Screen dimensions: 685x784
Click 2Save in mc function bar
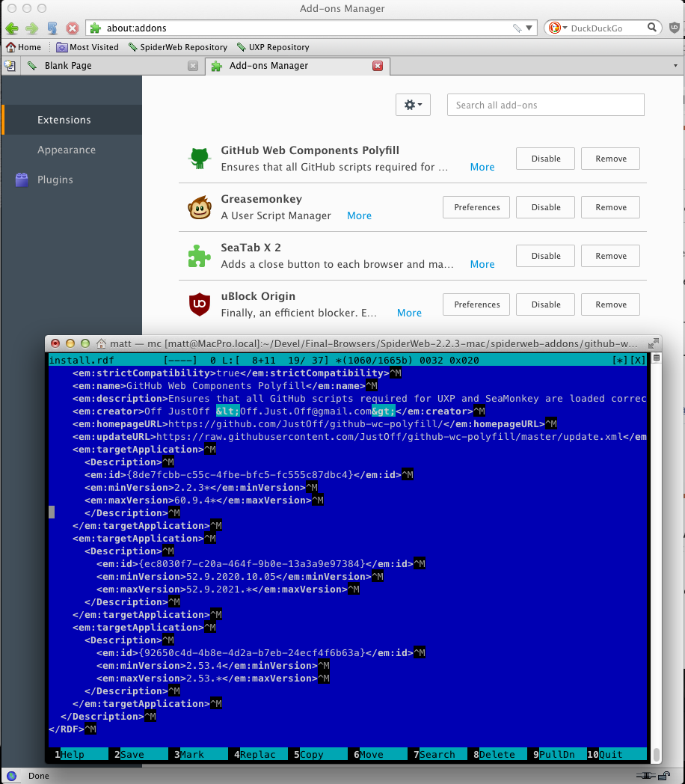coord(138,754)
